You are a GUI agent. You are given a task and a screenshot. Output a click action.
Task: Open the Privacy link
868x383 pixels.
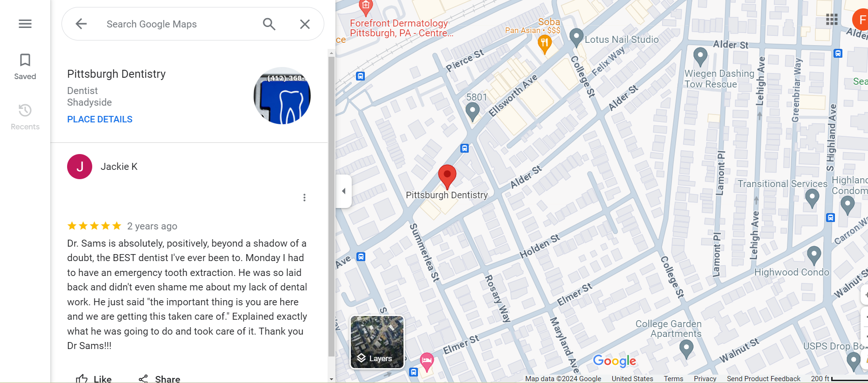coord(705,379)
